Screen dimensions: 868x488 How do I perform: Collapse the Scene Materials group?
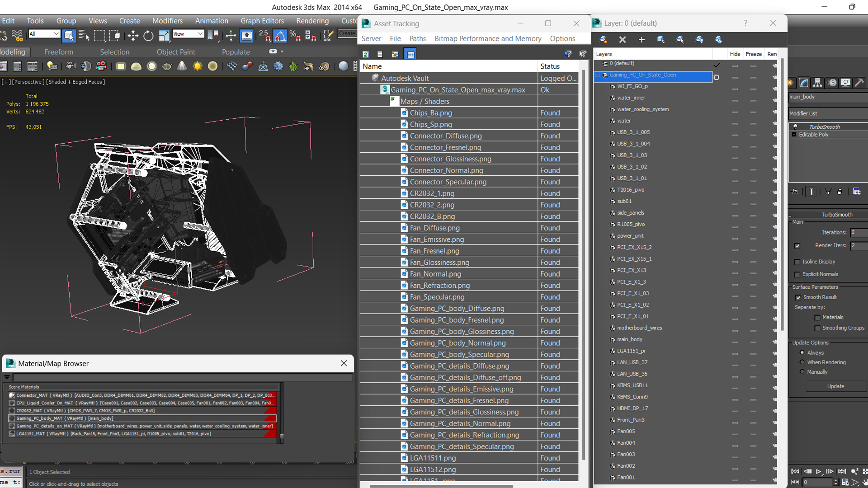tap(6, 387)
